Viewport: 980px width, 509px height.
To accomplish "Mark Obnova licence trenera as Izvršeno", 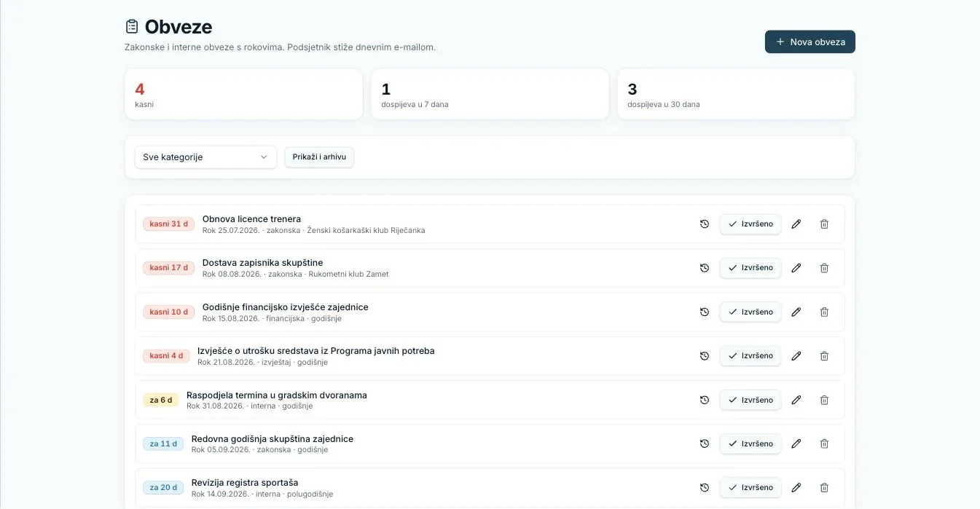I will pos(750,224).
